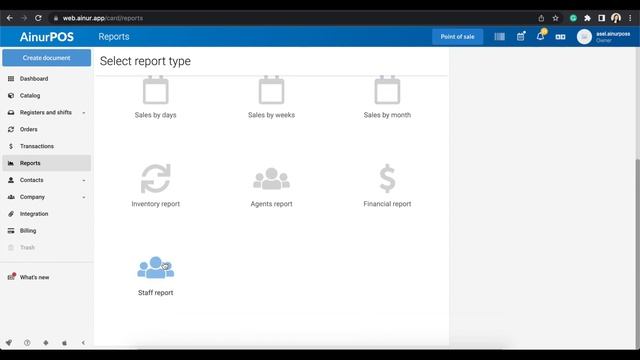Open the Sales by month report
The width and height of the screenshot is (640, 360).
tap(387, 98)
